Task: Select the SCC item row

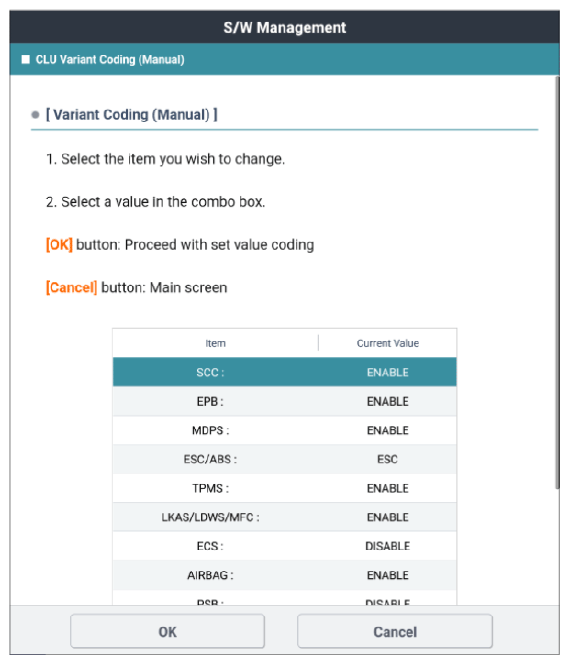Action: tap(284, 372)
